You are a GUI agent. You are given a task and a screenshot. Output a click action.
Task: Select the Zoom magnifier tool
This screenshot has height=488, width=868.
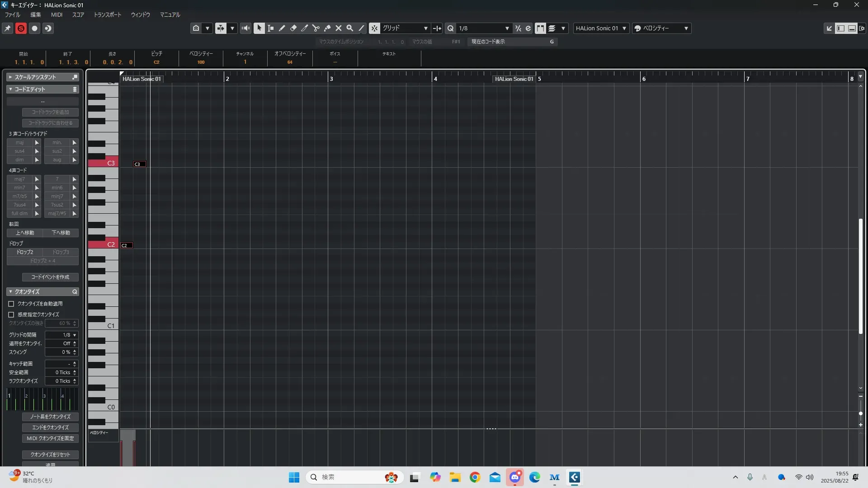[350, 28]
